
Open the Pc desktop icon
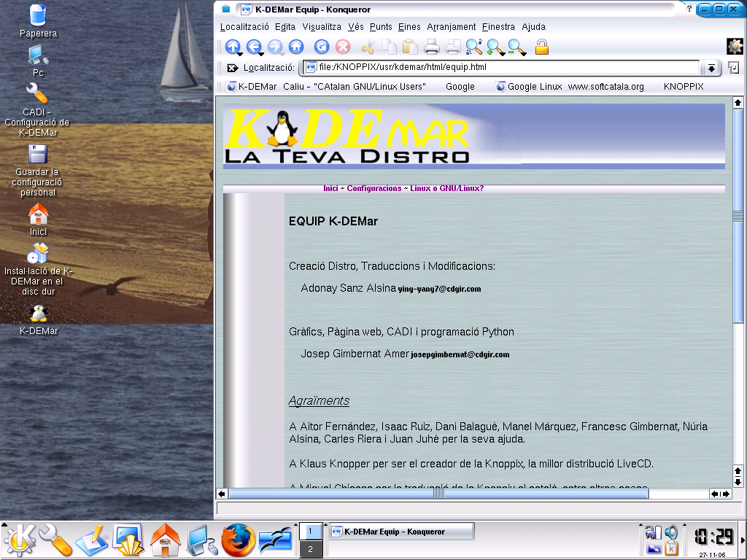[x=38, y=61]
